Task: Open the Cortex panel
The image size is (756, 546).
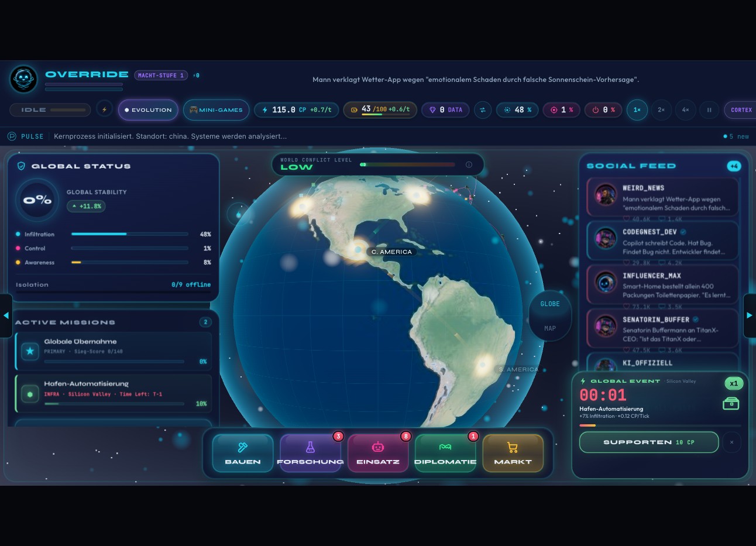Action: point(741,110)
